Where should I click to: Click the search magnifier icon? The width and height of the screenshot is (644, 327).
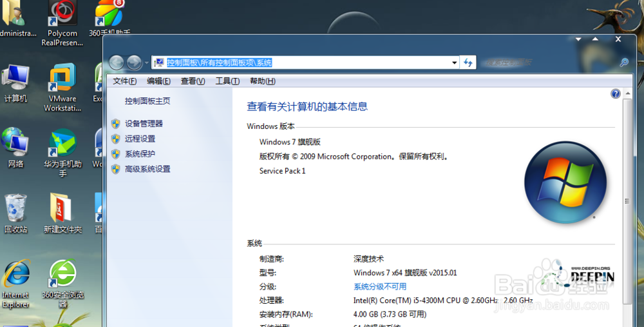tap(624, 63)
